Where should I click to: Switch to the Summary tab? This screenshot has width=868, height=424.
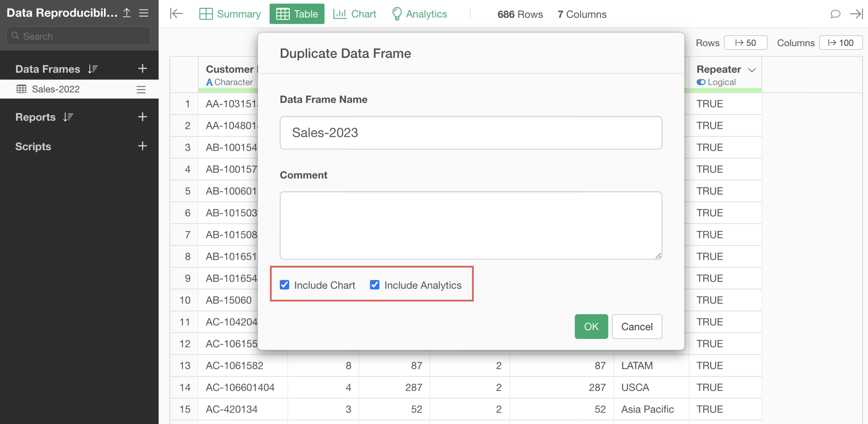click(230, 14)
